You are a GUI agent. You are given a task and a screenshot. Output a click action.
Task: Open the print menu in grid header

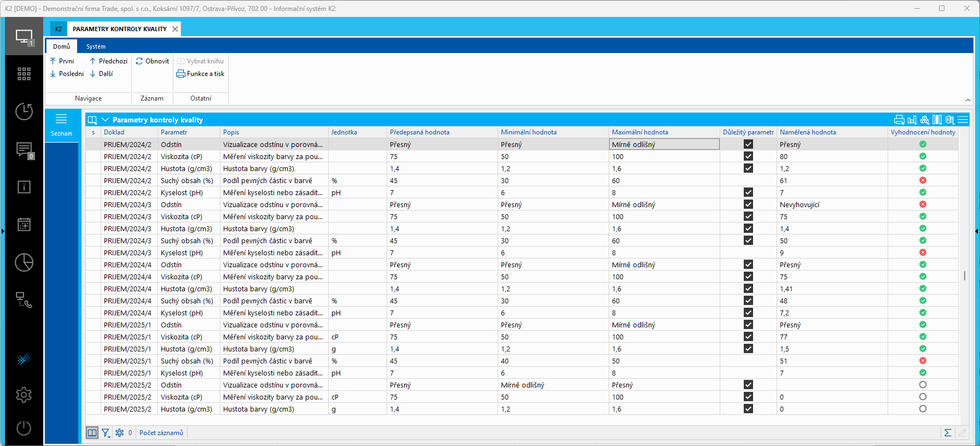tap(899, 120)
